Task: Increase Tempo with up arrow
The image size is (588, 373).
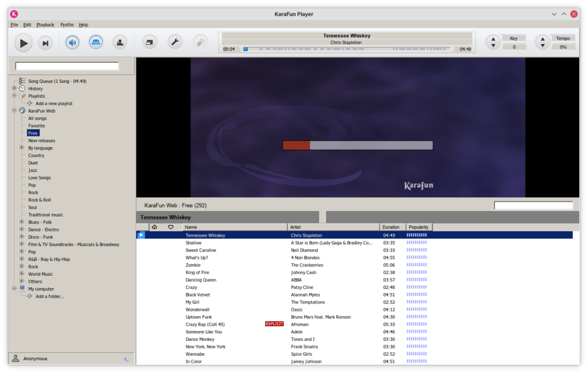Action: (x=542, y=39)
